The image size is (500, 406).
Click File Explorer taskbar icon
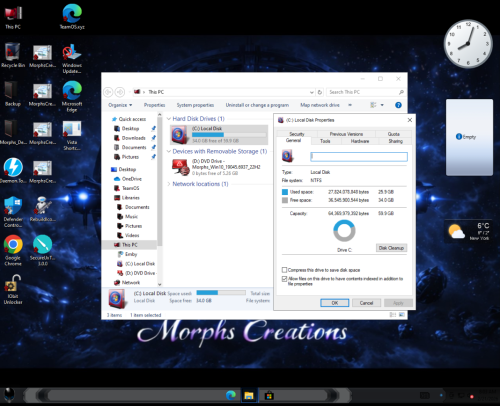tap(249, 395)
